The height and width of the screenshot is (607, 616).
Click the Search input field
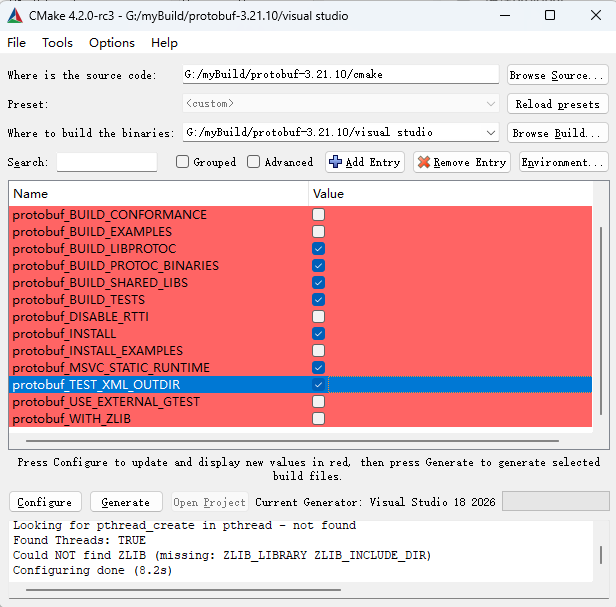[107, 162]
